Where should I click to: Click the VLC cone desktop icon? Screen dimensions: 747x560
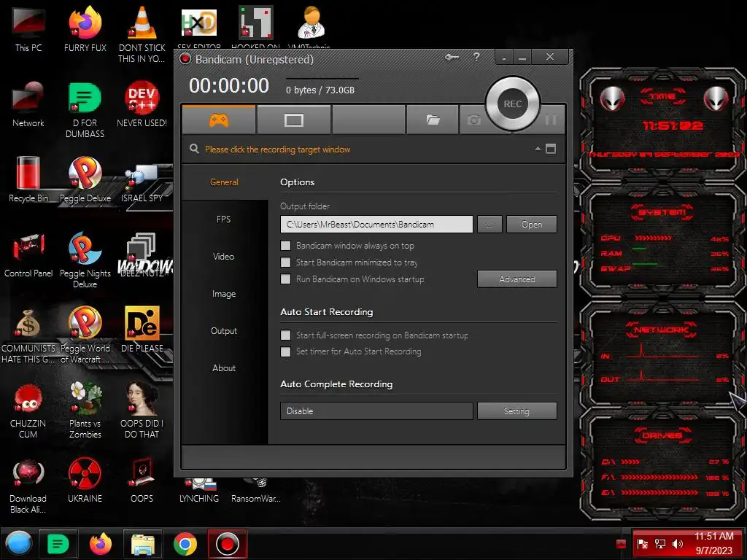click(x=142, y=34)
